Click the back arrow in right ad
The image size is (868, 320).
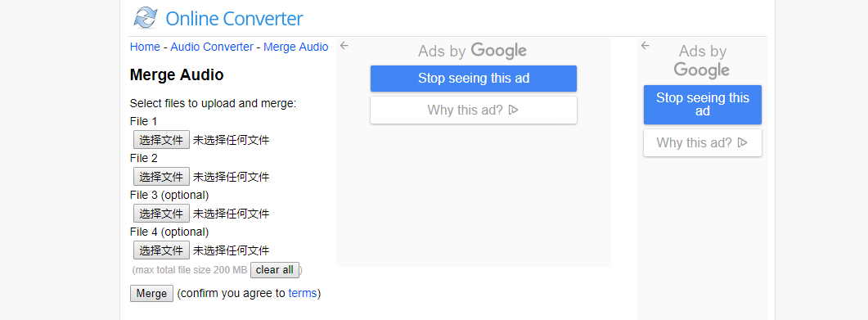[x=645, y=45]
